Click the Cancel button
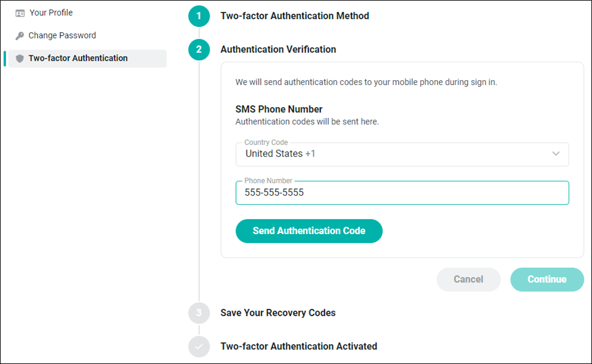This screenshot has height=364, width=592. click(469, 279)
